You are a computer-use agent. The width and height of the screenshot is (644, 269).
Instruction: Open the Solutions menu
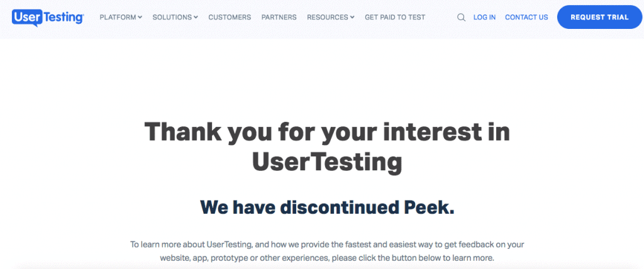click(x=175, y=17)
